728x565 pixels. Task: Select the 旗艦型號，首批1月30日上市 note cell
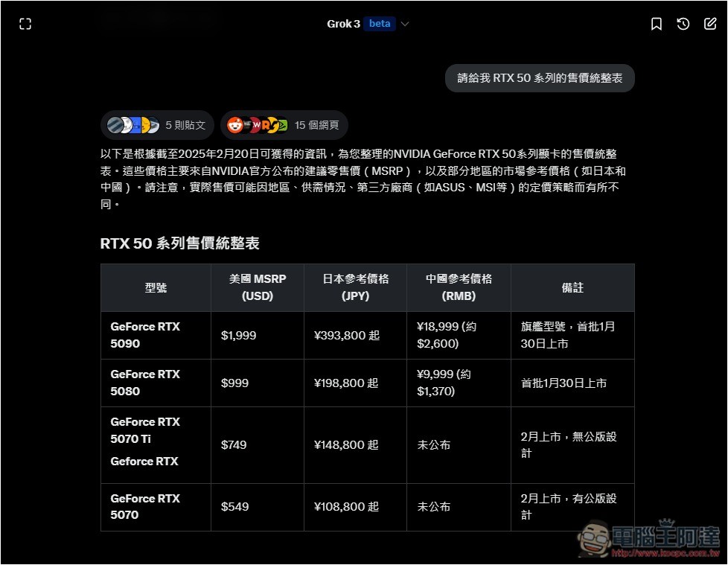572,335
